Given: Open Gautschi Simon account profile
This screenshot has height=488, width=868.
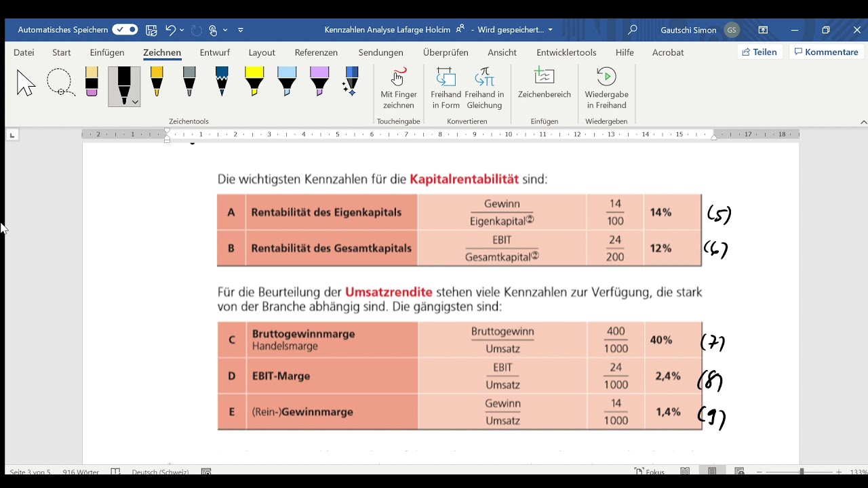Looking at the screenshot, I should point(699,30).
